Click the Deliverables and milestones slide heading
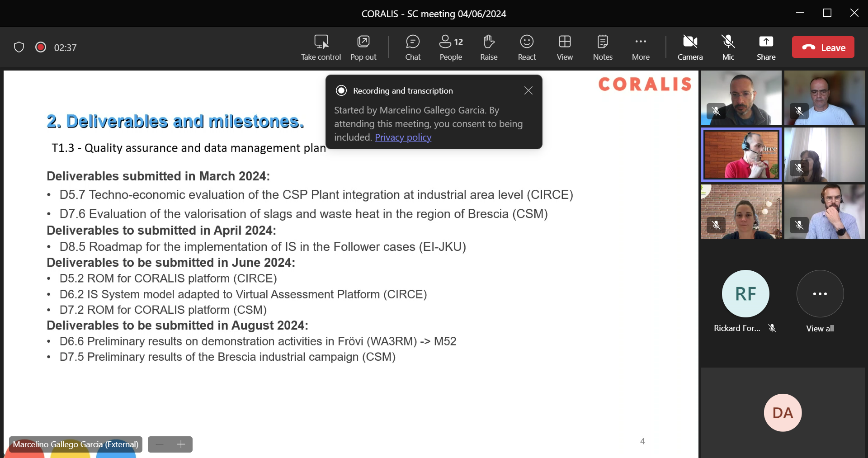868x458 pixels. pos(175,122)
